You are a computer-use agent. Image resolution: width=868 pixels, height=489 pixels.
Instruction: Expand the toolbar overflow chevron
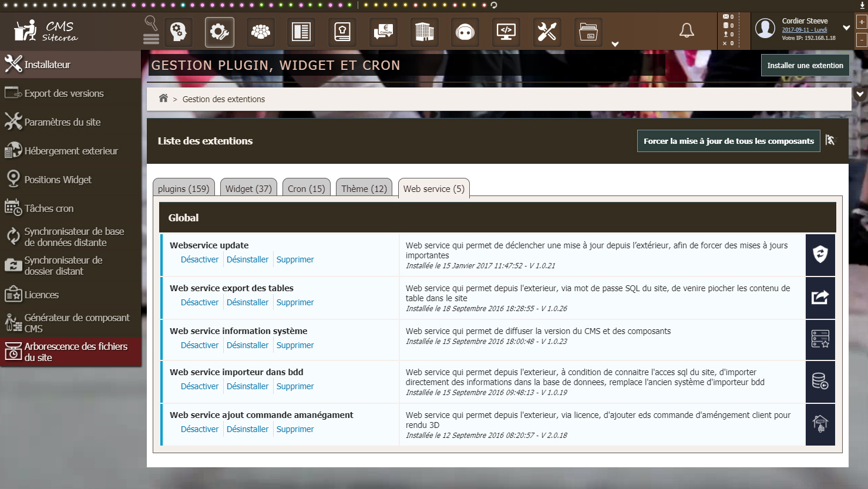[615, 44]
